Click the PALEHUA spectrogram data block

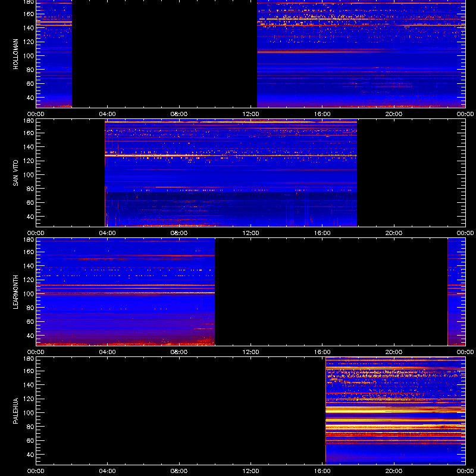click(x=395, y=411)
